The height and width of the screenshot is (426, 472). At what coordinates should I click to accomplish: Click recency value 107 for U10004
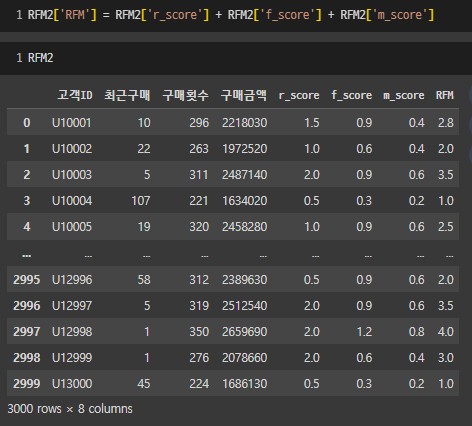coord(141,201)
